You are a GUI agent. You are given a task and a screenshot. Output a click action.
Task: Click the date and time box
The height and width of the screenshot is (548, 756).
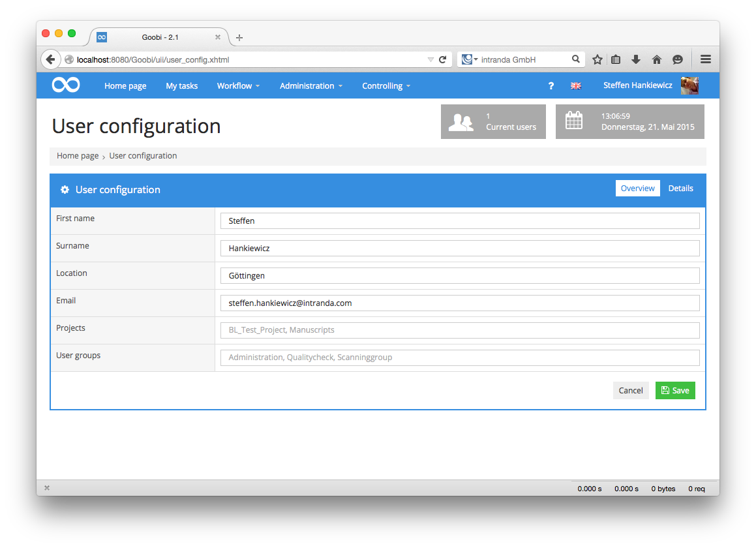(x=629, y=121)
